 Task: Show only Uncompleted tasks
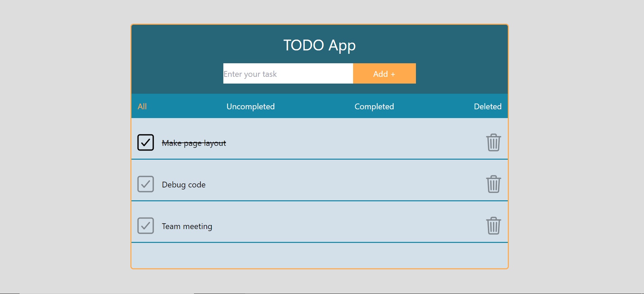coord(250,107)
